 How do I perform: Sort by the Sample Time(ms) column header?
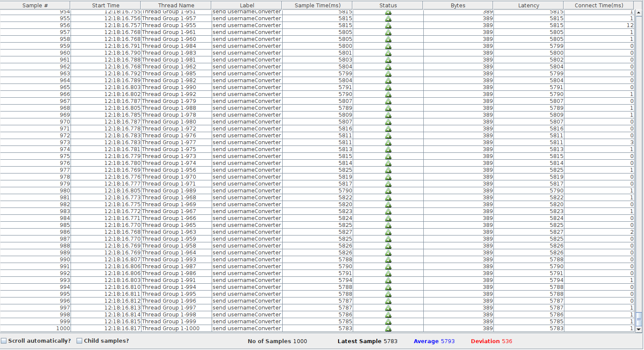[317, 5]
